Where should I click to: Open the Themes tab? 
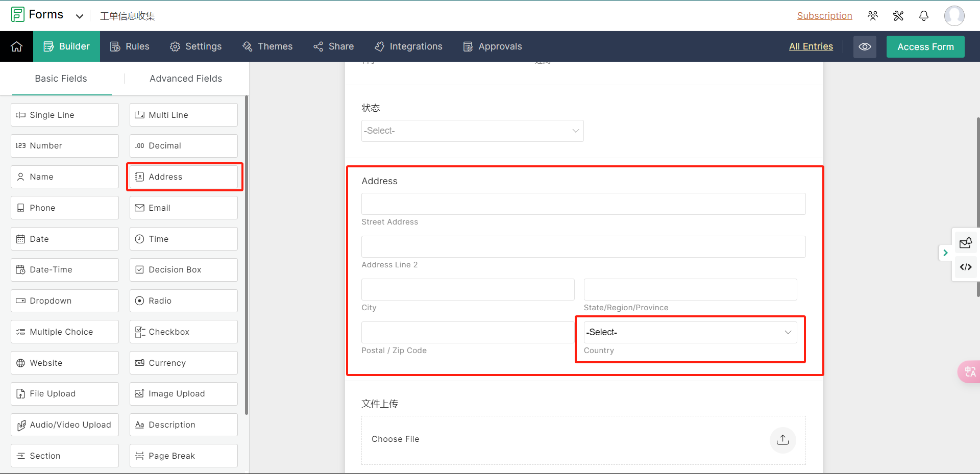point(267,46)
